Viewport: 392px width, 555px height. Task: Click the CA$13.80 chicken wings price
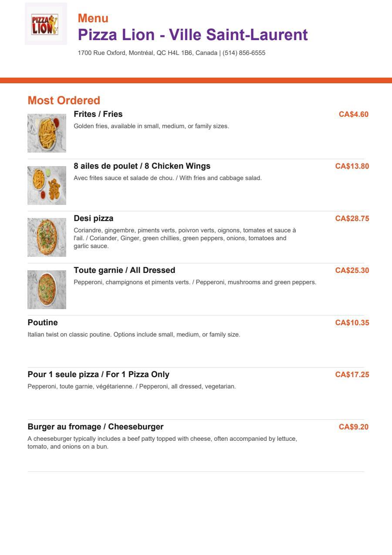[x=352, y=167]
